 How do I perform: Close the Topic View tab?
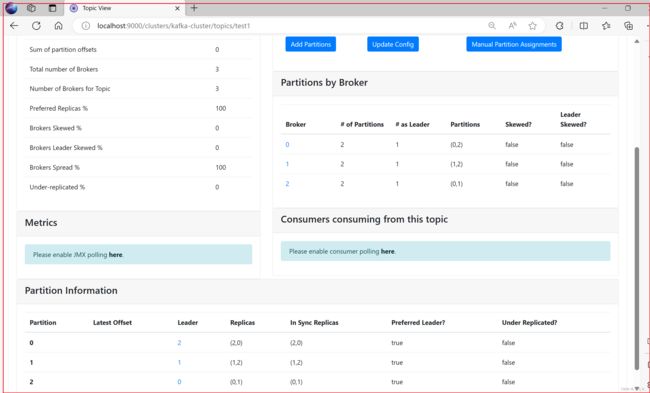pos(177,8)
